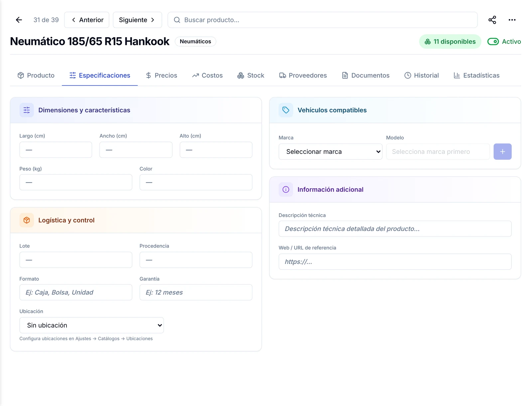Click the Modelo input field
Viewport: 532px width, 406px height.
point(438,152)
